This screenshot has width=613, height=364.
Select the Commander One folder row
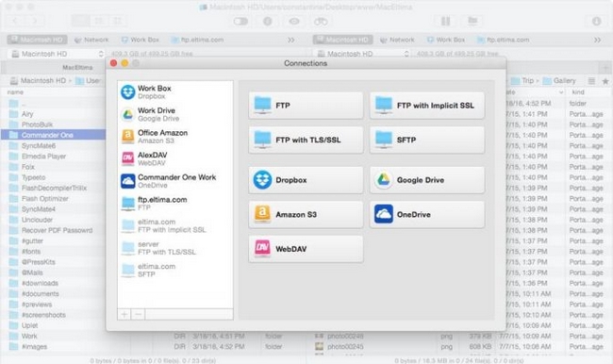click(x=53, y=135)
